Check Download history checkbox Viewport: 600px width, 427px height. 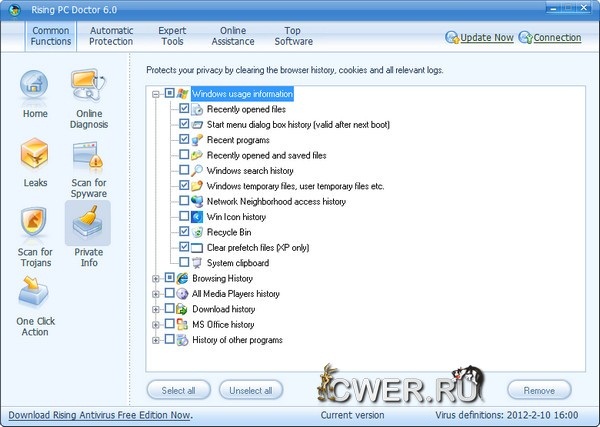170,308
